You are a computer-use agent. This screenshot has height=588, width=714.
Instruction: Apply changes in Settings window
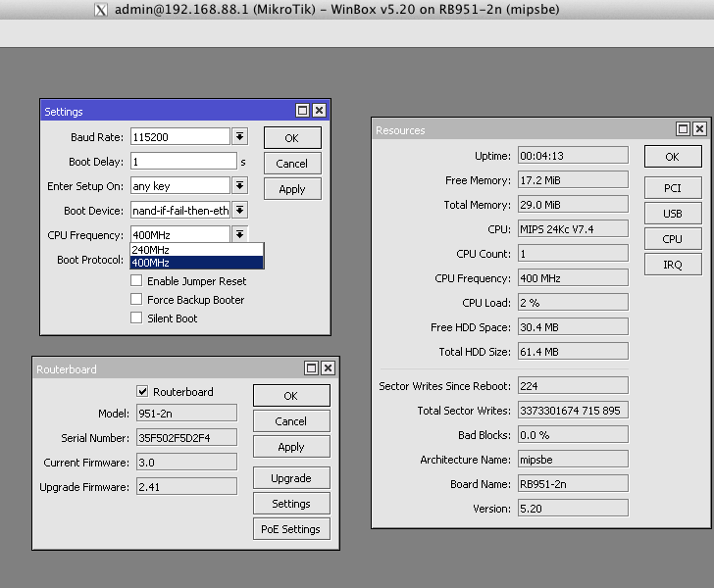click(x=292, y=189)
